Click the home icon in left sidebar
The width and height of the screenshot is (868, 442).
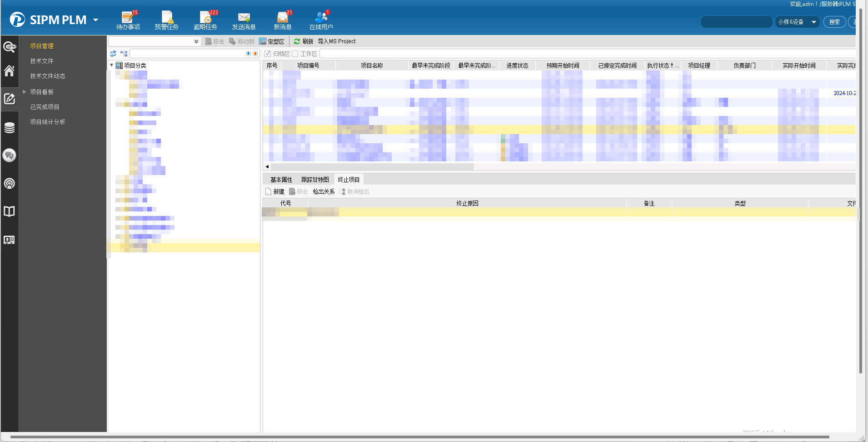coord(9,71)
